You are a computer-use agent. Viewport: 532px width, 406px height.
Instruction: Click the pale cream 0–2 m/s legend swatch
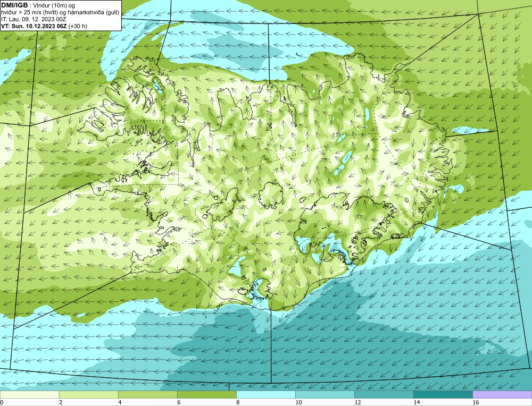[x=29, y=394]
